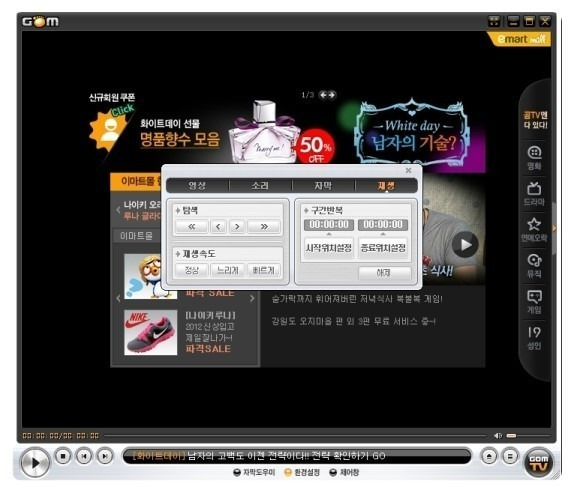The image size is (574, 493).
Task: Click the step forward > button
Action: [x=237, y=227]
